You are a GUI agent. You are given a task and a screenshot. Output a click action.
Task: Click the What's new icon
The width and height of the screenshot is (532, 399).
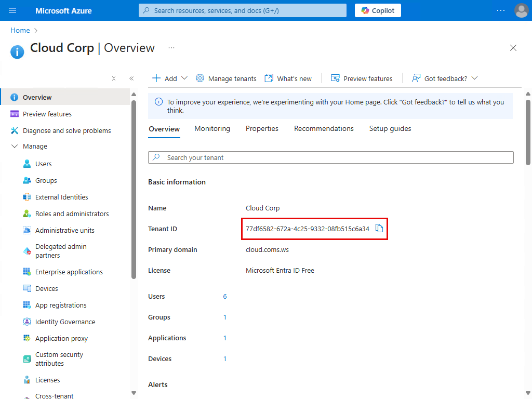pos(269,78)
